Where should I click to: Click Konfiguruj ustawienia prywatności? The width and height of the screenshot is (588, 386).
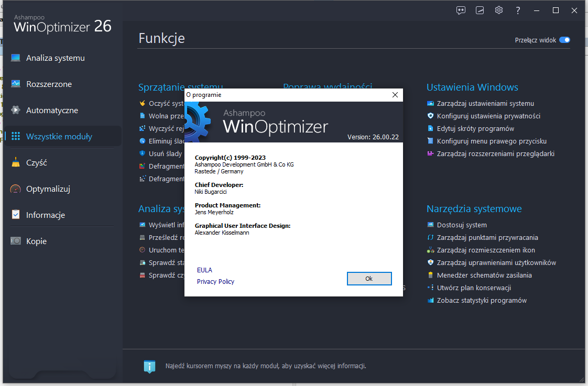(x=488, y=116)
